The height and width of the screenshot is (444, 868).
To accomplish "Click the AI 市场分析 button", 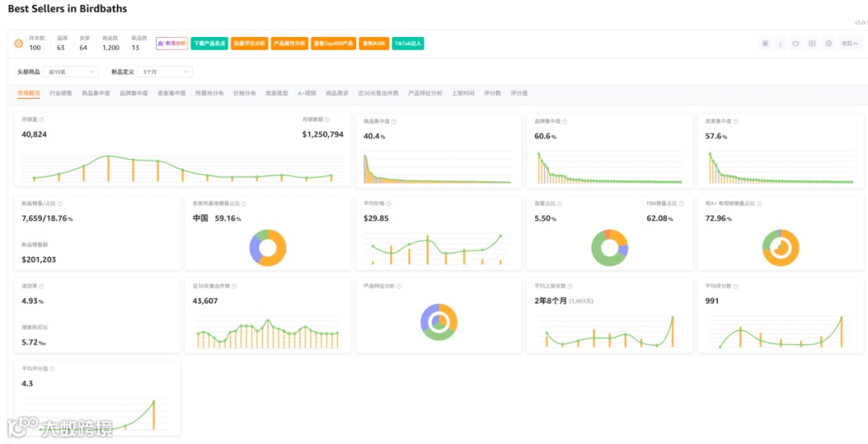I will coord(172,43).
